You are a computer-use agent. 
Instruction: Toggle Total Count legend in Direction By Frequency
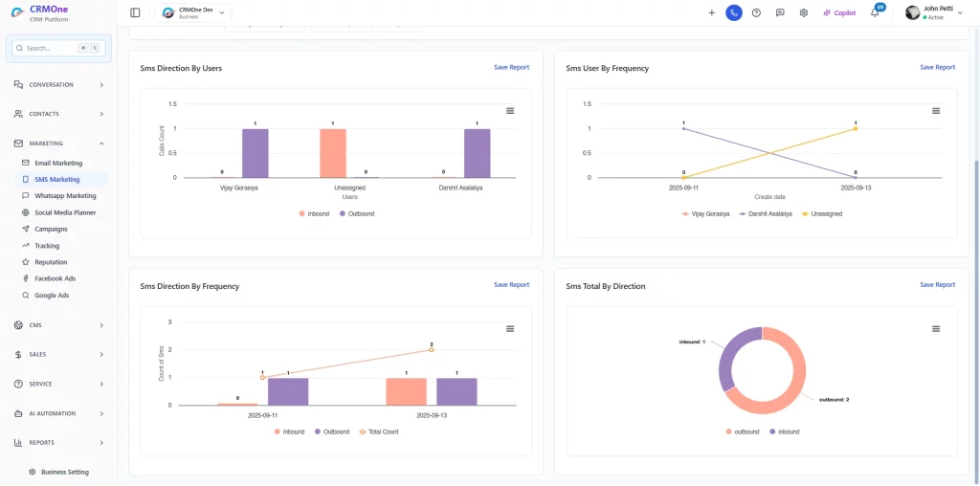click(x=378, y=431)
